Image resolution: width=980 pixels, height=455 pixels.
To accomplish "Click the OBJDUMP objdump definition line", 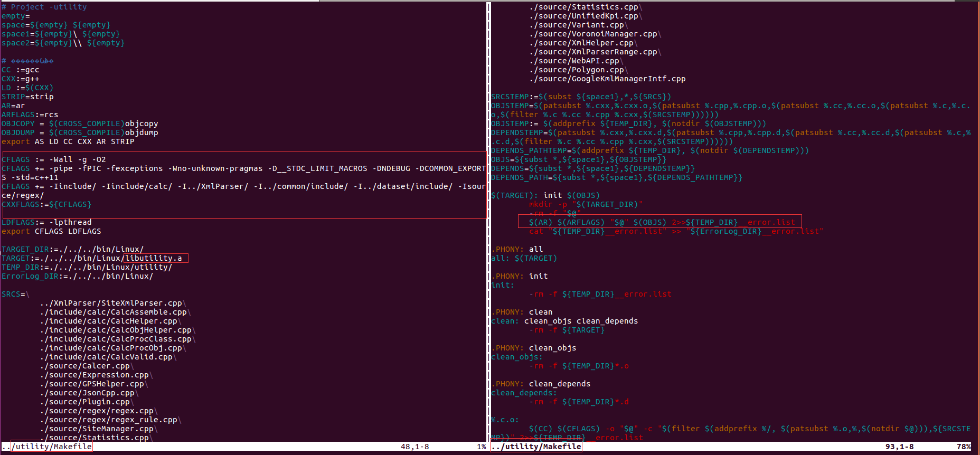I will pyautogui.click(x=80, y=132).
